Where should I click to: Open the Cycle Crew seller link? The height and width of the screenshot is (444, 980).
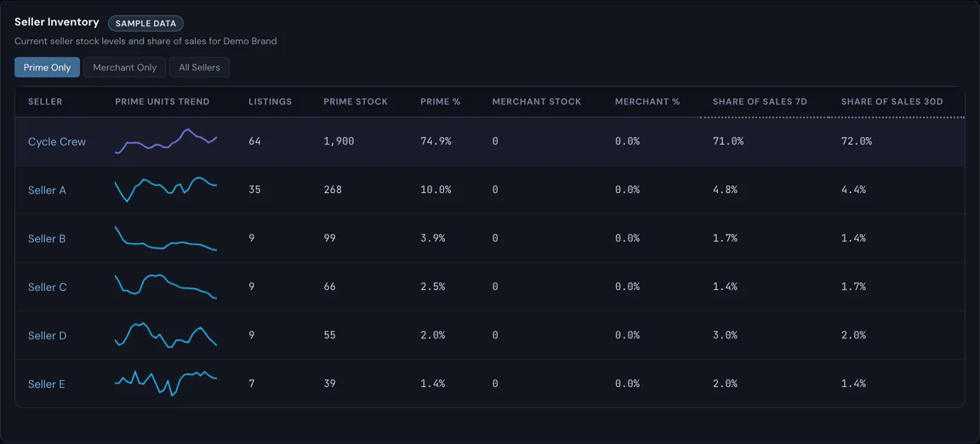click(57, 141)
